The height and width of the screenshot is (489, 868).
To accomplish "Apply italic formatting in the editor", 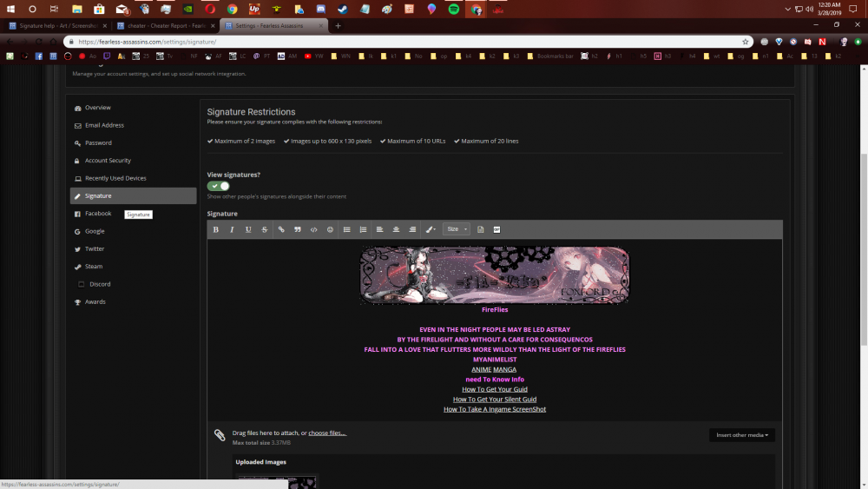I will coord(232,229).
